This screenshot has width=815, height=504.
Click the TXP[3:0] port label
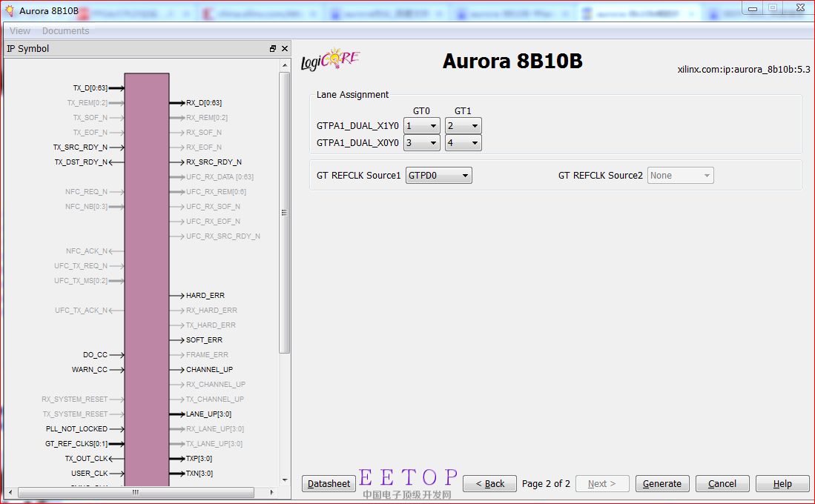[199, 458]
